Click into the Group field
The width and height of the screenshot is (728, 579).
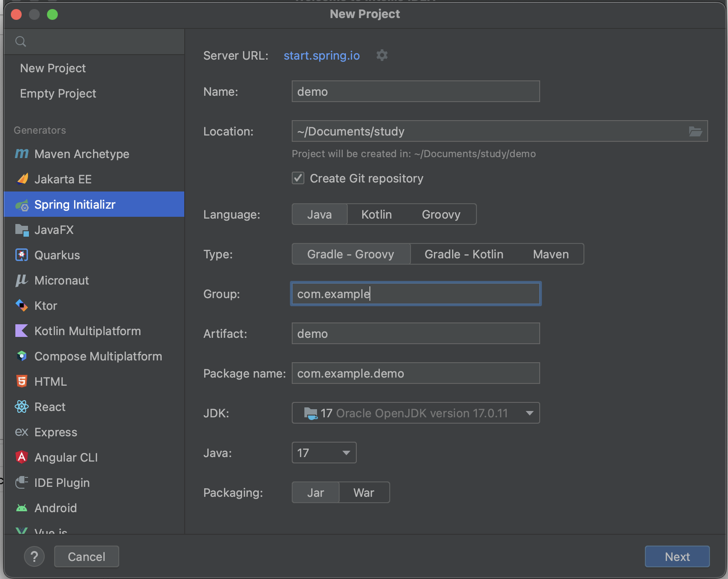point(415,294)
